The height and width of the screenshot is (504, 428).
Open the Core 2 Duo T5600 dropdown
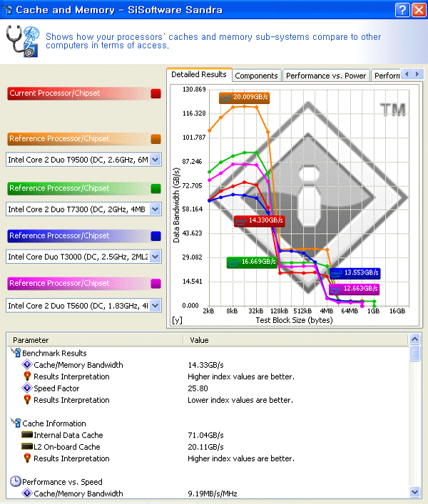(156, 305)
